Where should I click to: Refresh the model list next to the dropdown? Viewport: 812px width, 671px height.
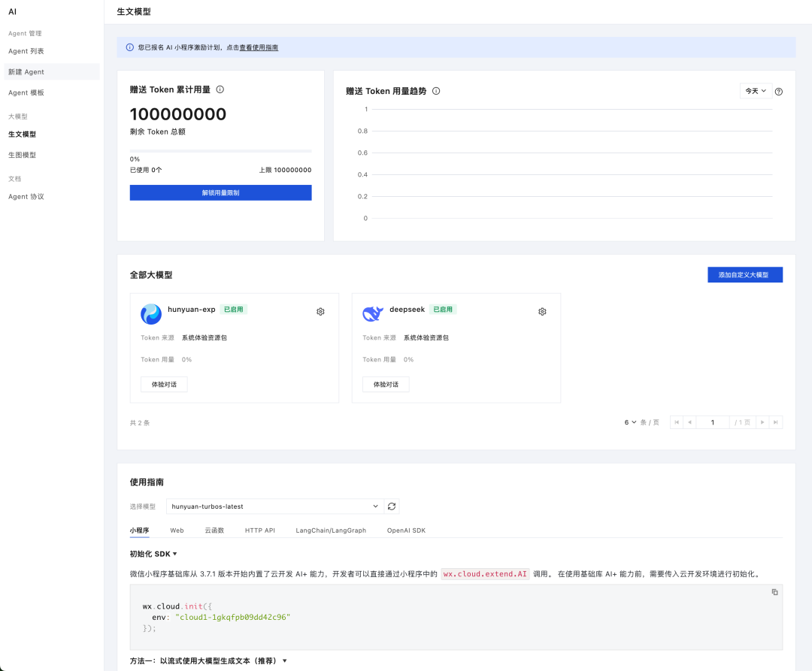point(392,506)
